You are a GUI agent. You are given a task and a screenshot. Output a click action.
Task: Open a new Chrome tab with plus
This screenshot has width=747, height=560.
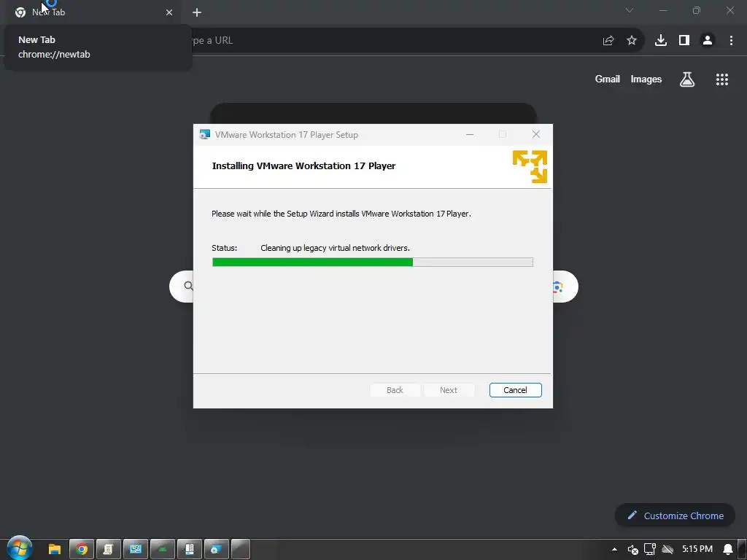(197, 12)
